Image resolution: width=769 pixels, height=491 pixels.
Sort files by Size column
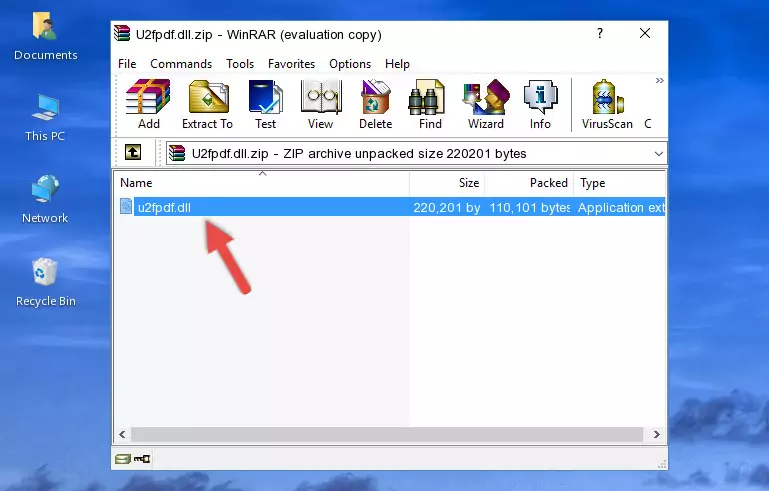click(447, 183)
